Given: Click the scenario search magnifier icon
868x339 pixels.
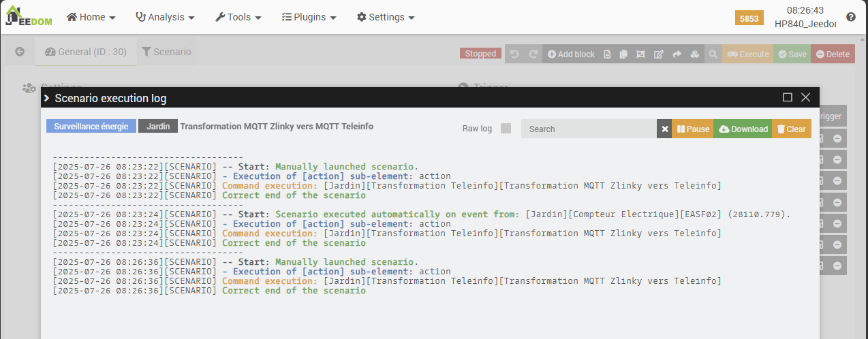Looking at the screenshot, I should 713,54.
